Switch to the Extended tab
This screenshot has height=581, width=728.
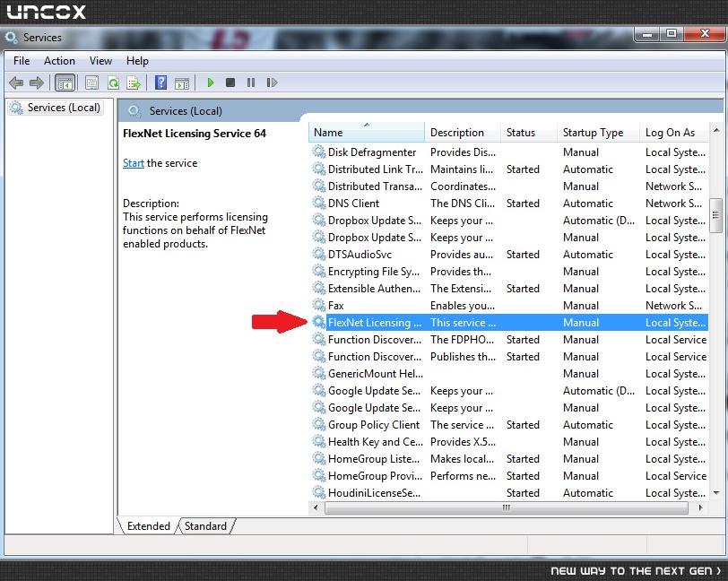[x=149, y=525]
